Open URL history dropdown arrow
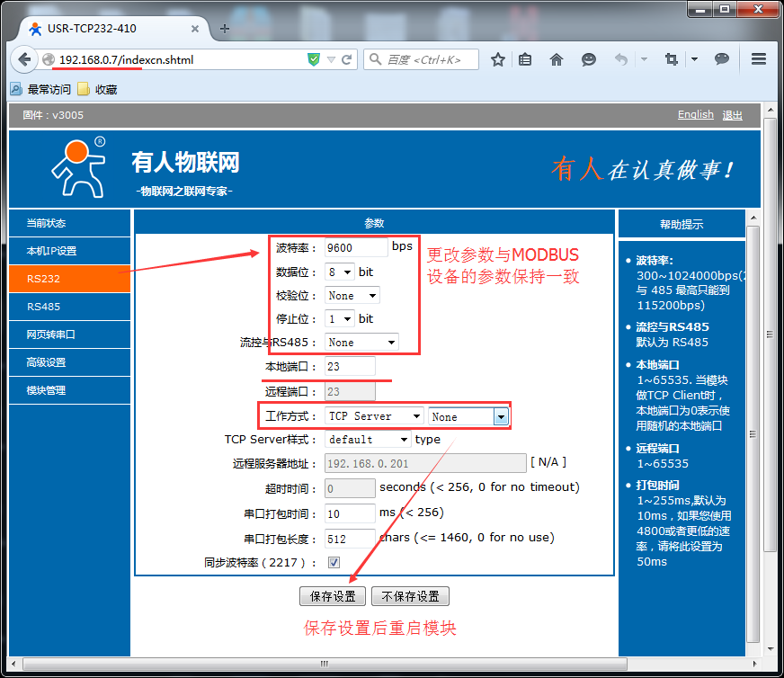Screen dimensions: 784x678 [331, 60]
